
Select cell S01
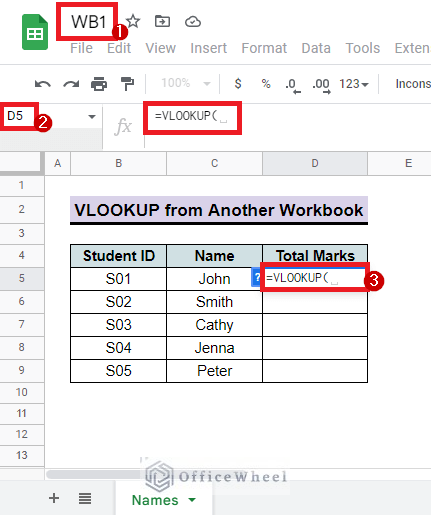pos(118,279)
